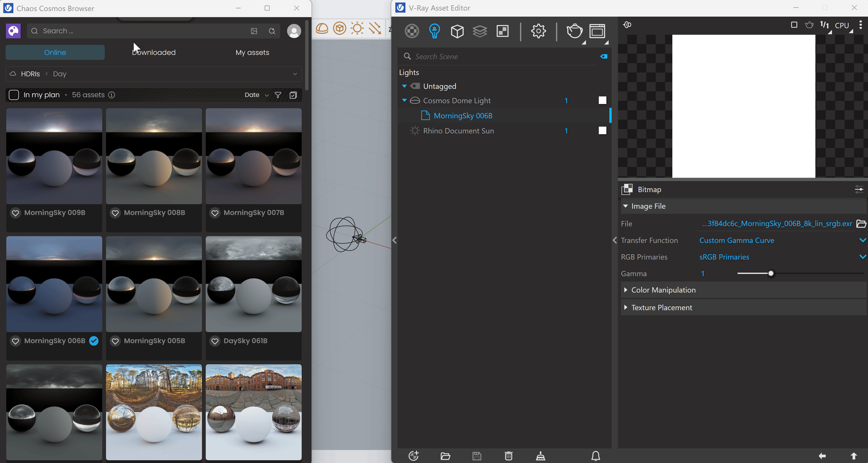The image size is (868, 463).
Task: Open the MorningSky_006B exr file path link
Action: (x=777, y=224)
